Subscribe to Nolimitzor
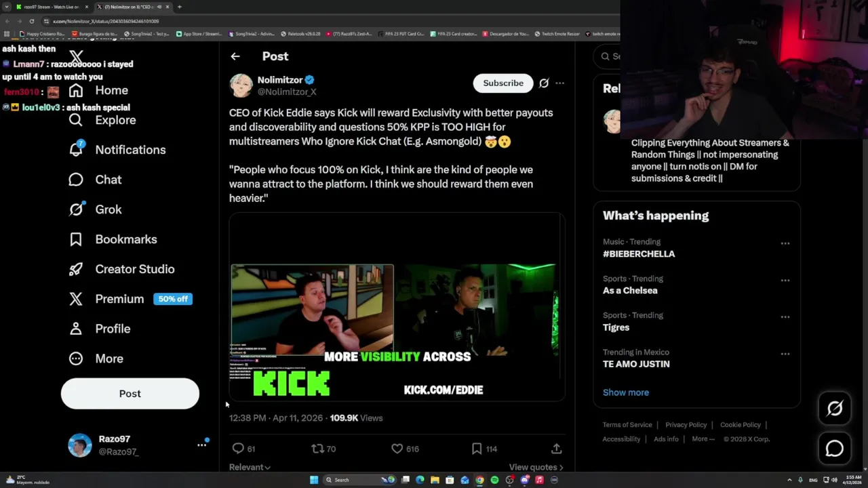Screen dimensions: 868x488 click(503, 83)
